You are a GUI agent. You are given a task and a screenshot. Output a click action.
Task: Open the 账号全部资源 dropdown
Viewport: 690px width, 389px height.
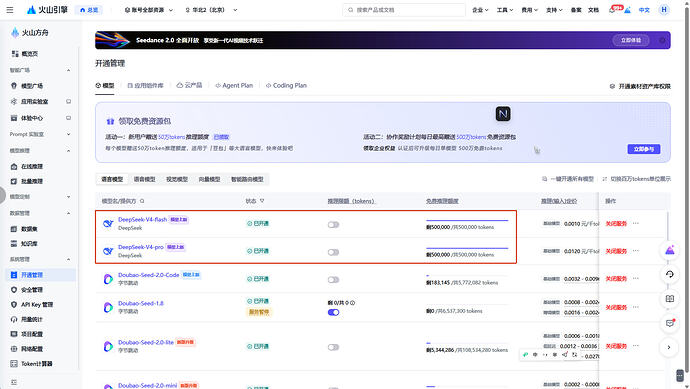click(x=149, y=10)
